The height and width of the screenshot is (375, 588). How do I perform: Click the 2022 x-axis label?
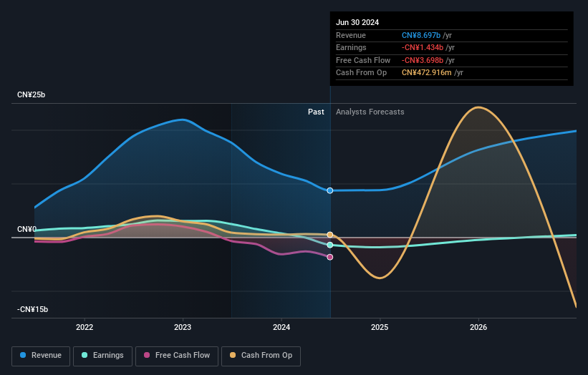(85, 327)
